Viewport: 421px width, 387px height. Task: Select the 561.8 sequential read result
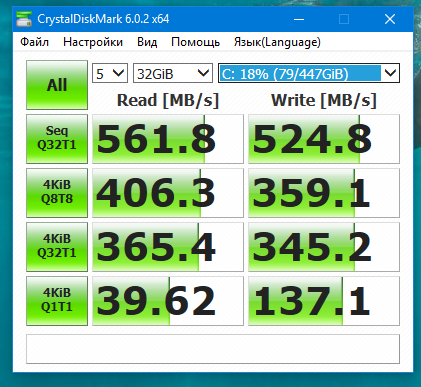coord(168,139)
